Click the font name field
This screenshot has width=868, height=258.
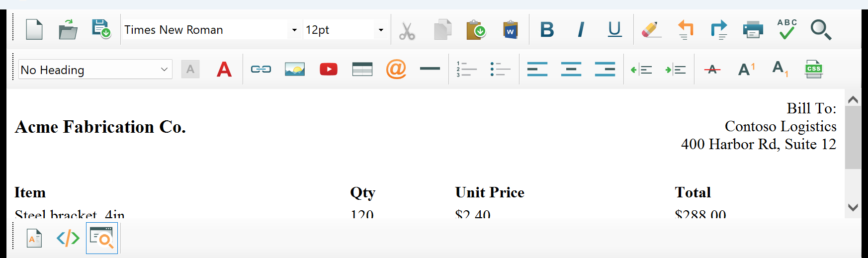205,30
